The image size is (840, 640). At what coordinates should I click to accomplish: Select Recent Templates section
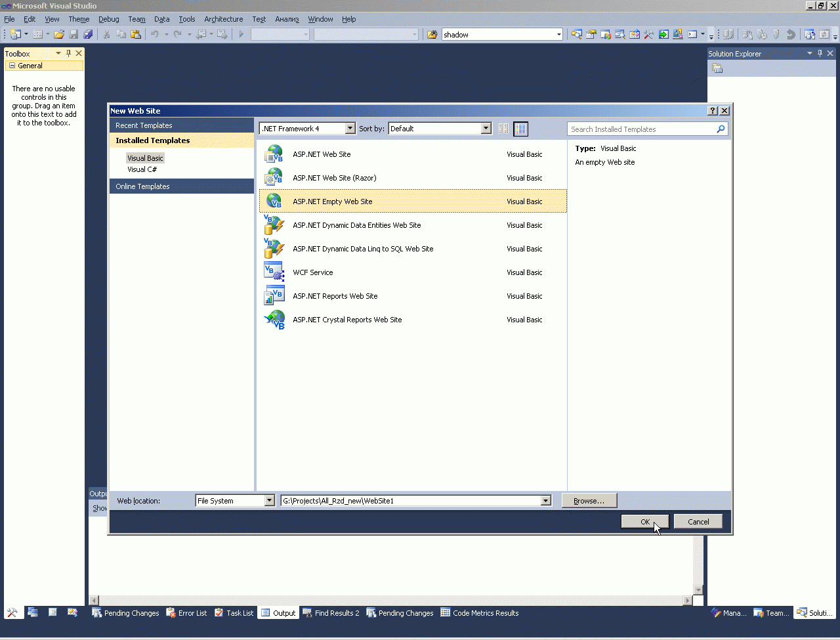click(x=182, y=125)
